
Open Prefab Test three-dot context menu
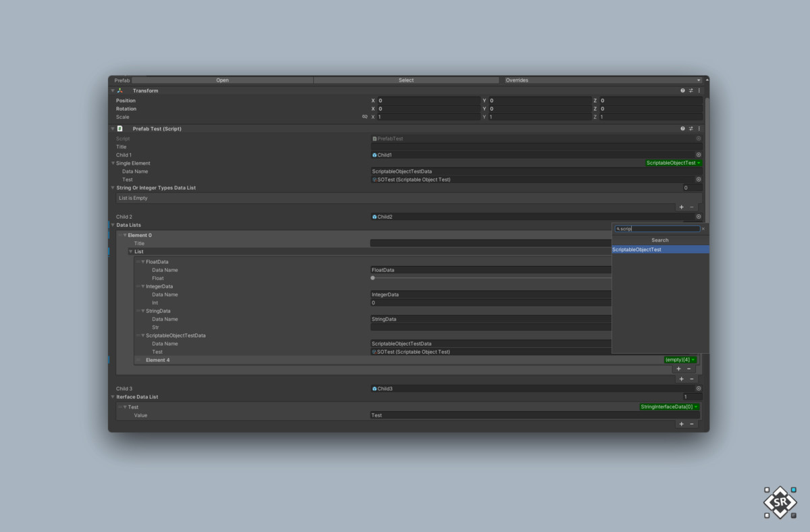click(699, 128)
